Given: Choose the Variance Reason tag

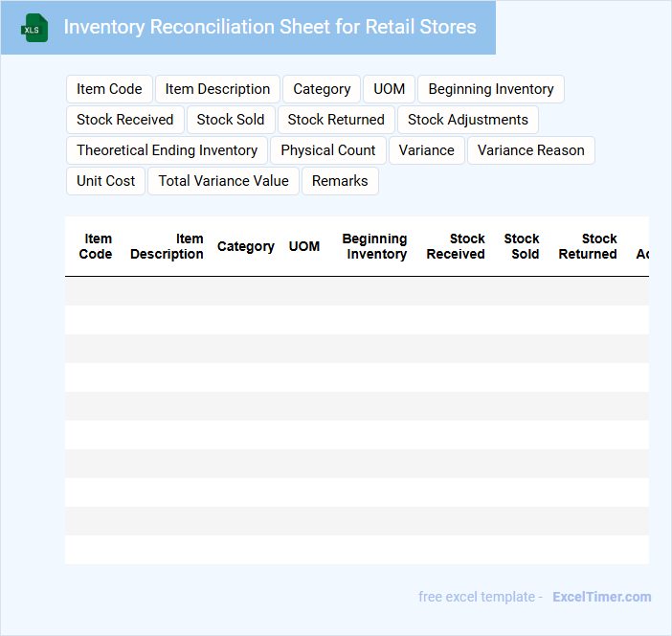Looking at the screenshot, I should coord(530,150).
